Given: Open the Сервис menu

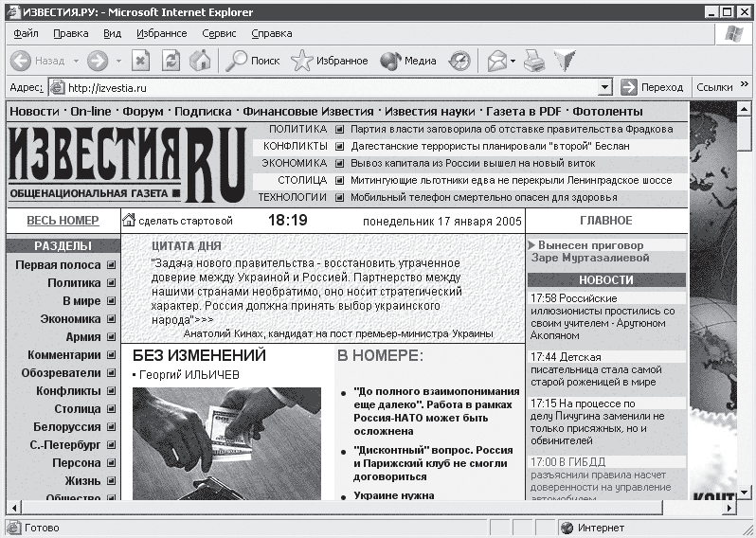Looking at the screenshot, I should coord(220,34).
